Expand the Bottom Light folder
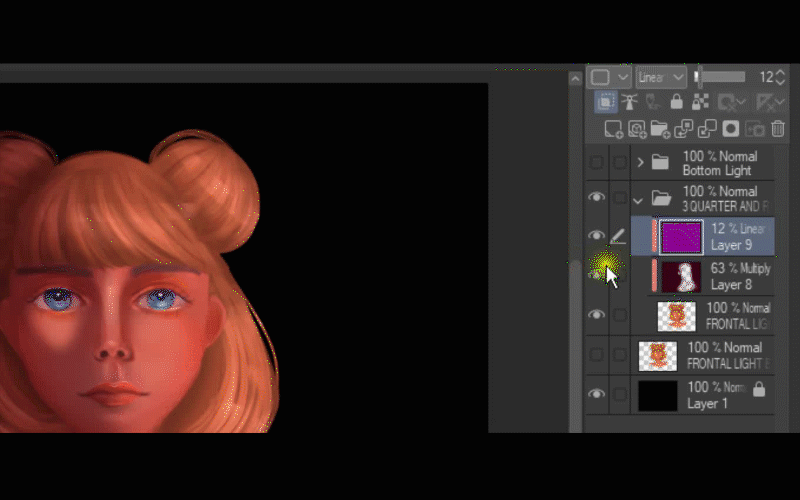The height and width of the screenshot is (500, 800). click(x=640, y=163)
